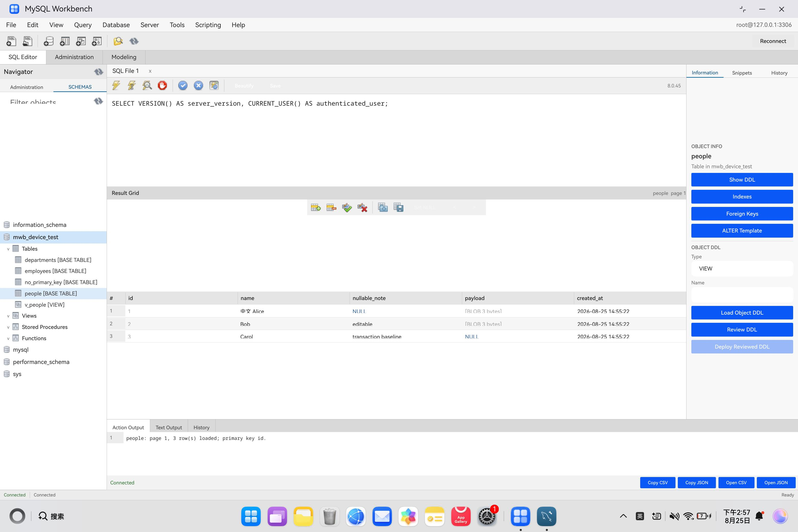
Task: Run EXPLAIN on the current statement
Action: coord(147,85)
